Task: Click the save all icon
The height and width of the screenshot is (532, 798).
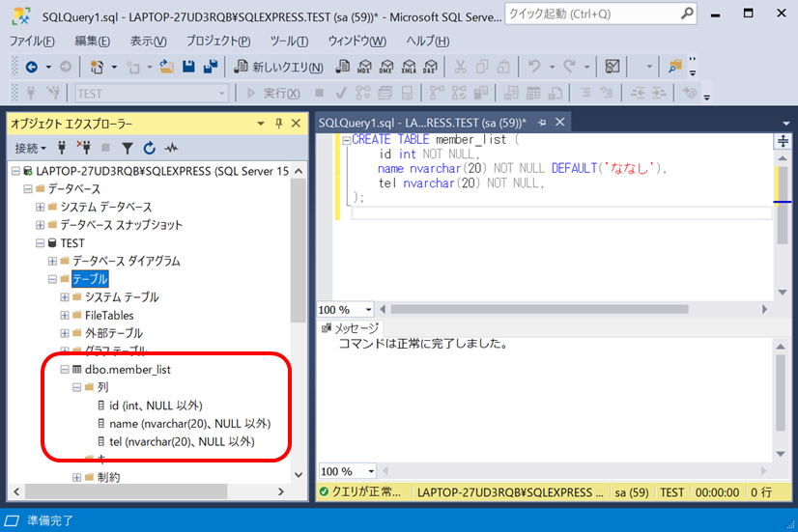Action: point(211,67)
